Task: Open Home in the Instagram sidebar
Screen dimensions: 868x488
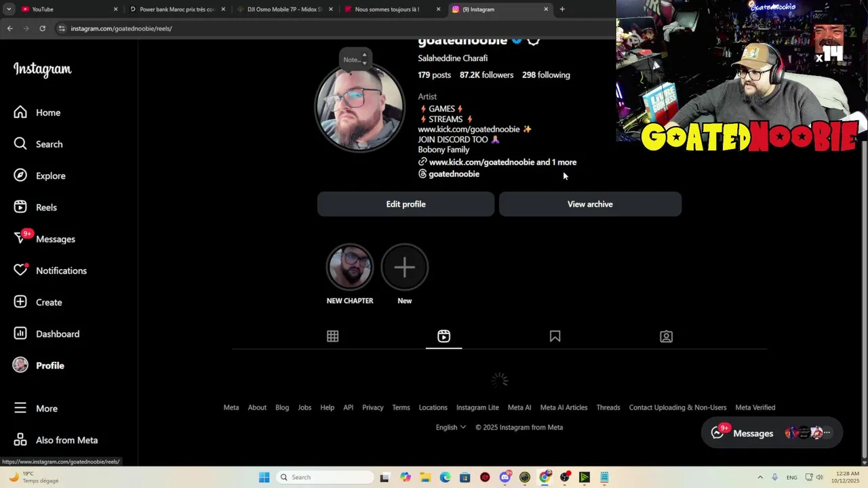Action: pos(37,113)
